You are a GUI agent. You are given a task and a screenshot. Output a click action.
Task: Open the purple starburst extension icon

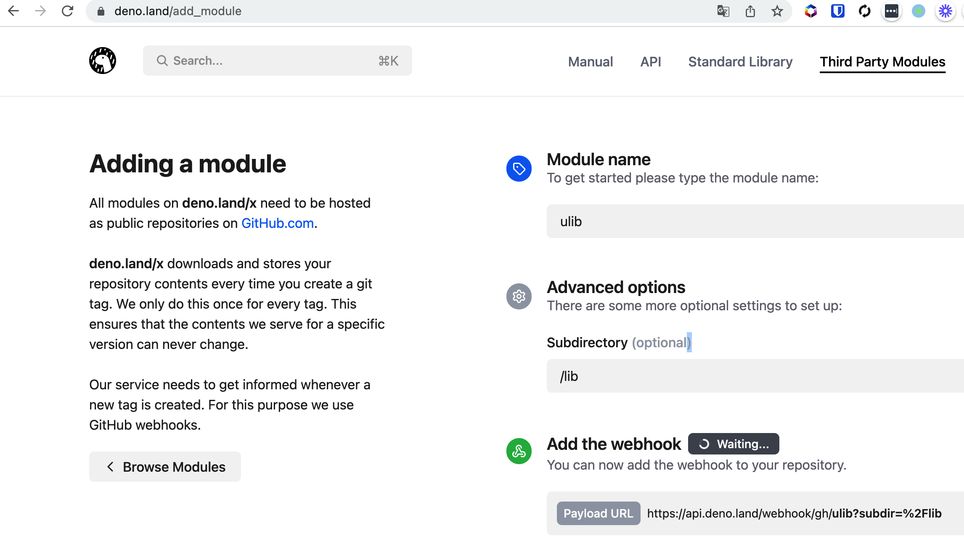point(945,11)
